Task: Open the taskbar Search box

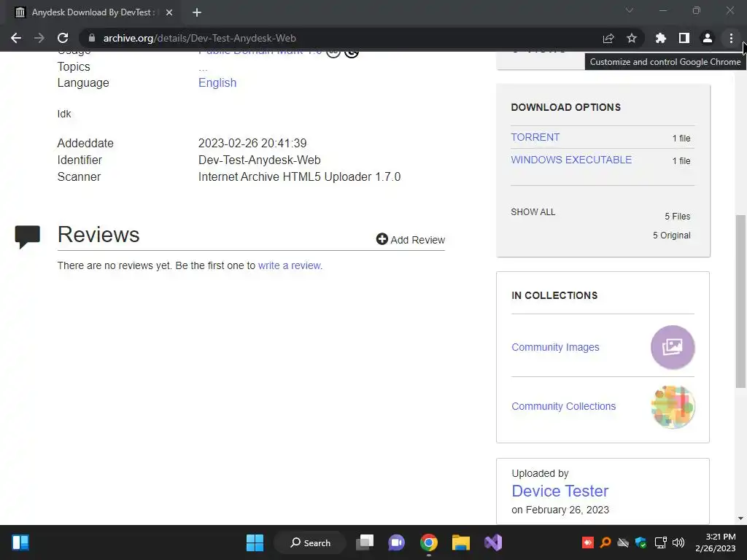Action: pyautogui.click(x=310, y=542)
